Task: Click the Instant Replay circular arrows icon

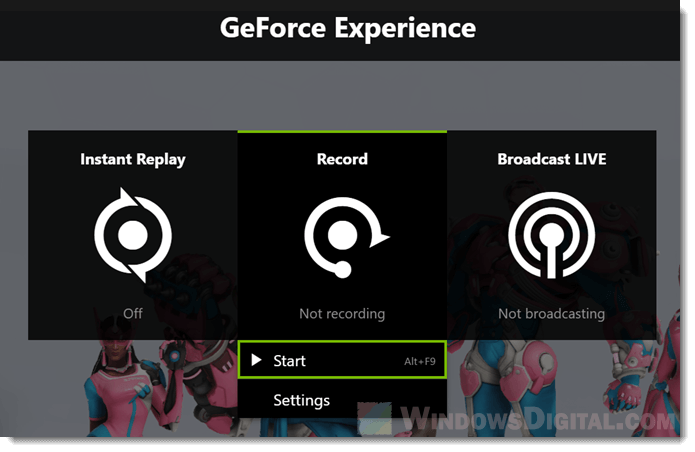Action: click(133, 235)
